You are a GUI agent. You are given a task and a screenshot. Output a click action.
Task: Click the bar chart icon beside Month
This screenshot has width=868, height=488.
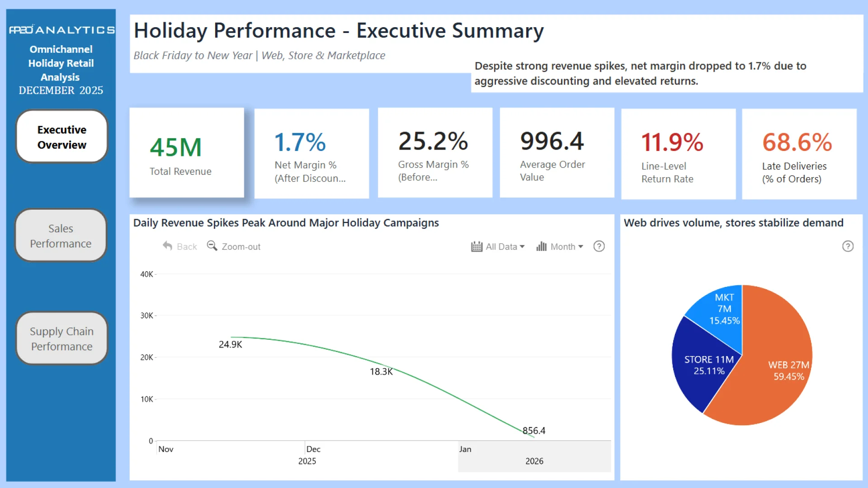click(x=541, y=247)
